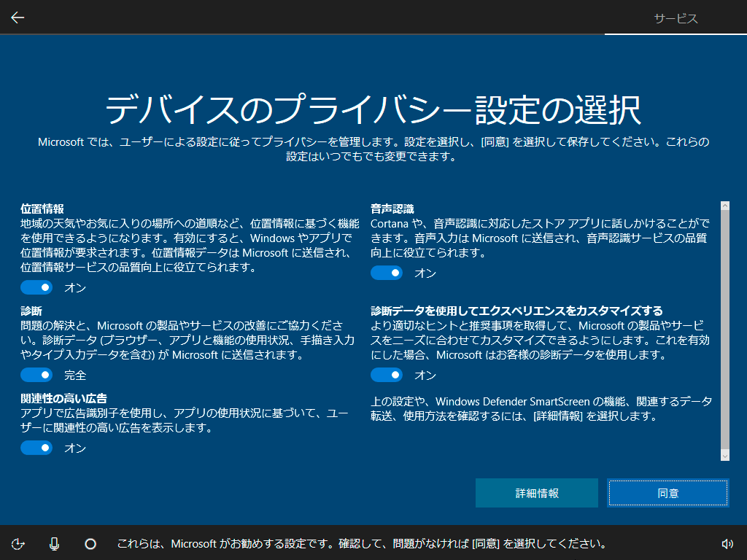Screen dimensions: 747x560
Task: Select the Ease of Access icon in bottom bar
Action: (19, 545)
